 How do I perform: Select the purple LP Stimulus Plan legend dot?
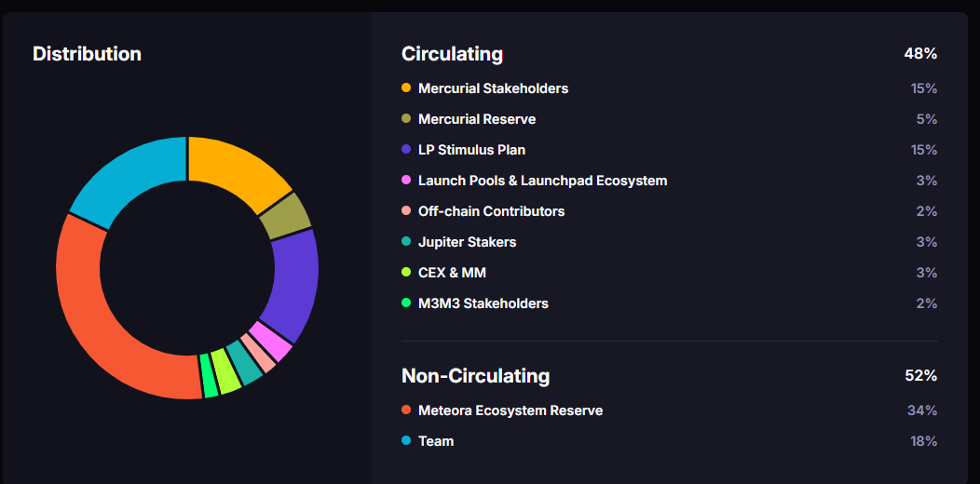tap(406, 150)
